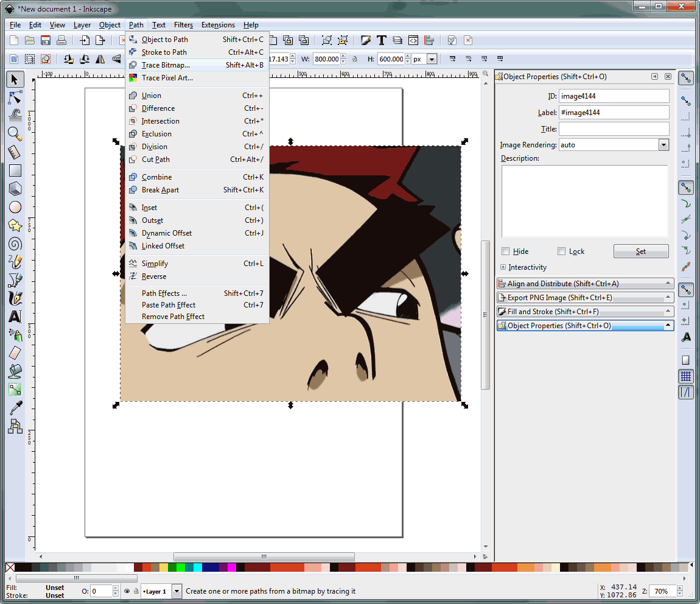Open the Text and Font dialog icon
700x604 pixels.
[x=381, y=40]
